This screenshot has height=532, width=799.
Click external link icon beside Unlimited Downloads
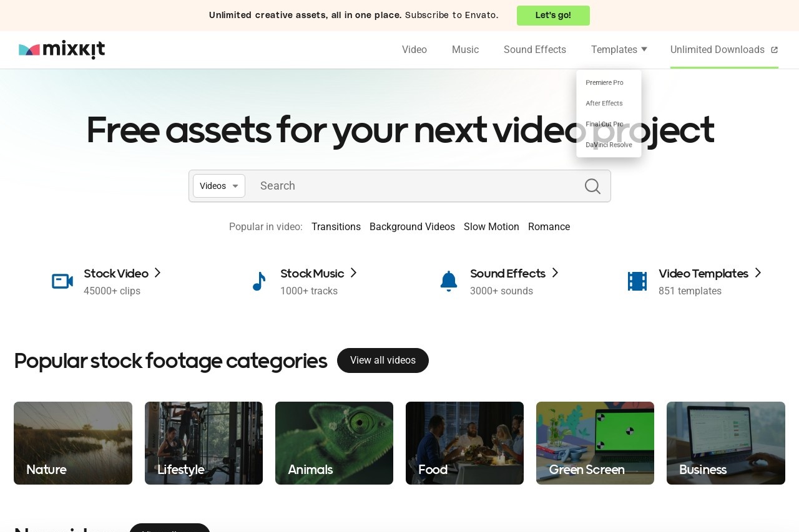(x=775, y=50)
